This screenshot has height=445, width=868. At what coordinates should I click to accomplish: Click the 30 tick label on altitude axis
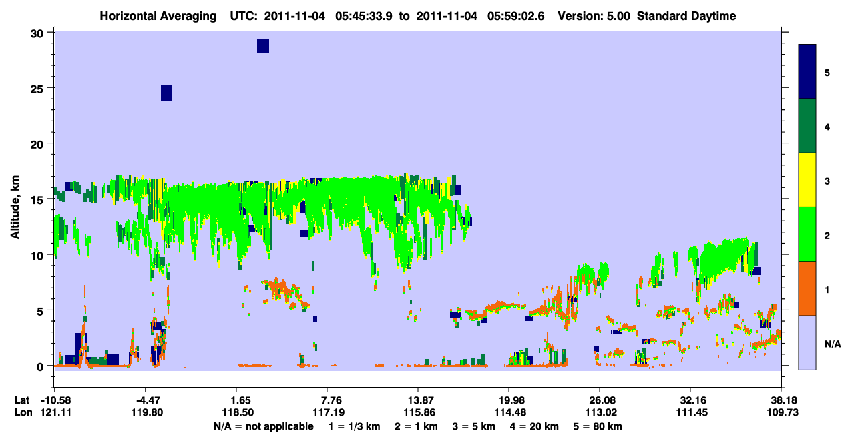pos(39,33)
